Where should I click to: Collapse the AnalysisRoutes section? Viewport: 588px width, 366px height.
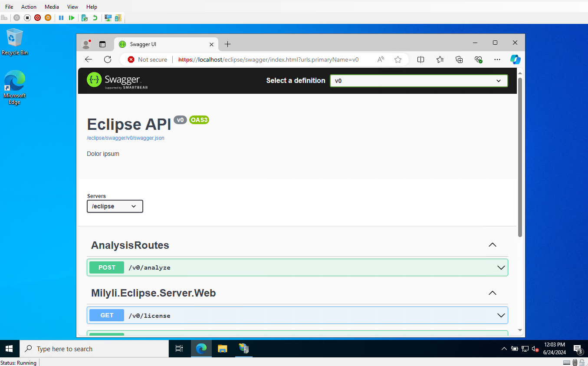(x=492, y=245)
